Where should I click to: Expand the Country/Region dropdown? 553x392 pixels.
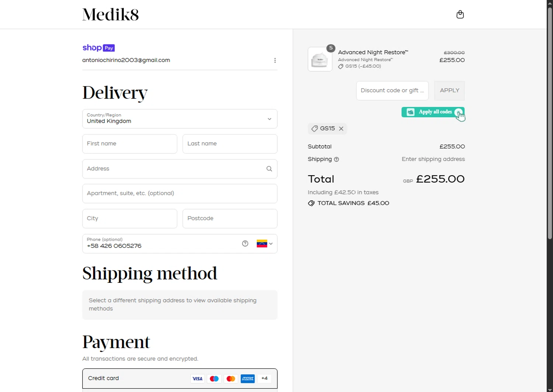180,119
